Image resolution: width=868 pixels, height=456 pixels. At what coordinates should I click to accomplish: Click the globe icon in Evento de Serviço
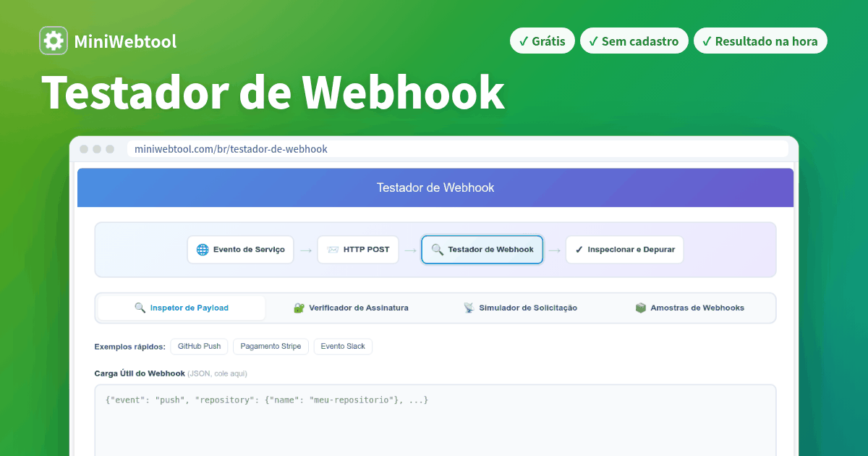202,250
